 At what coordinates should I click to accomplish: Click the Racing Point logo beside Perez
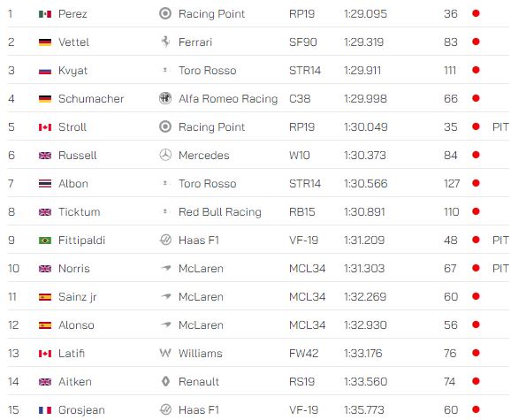coord(165,13)
